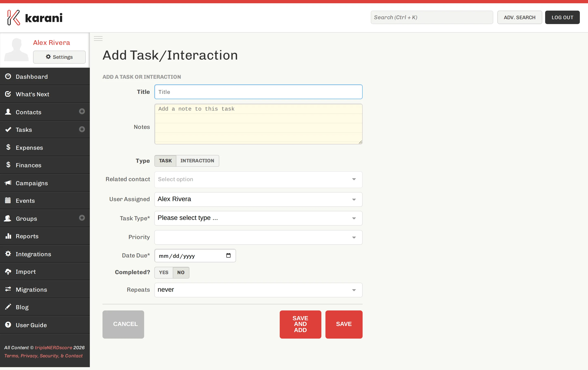Image resolution: width=588 pixels, height=370 pixels.
Task: Click the plus icon next to Contacts
Action: (x=82, y=111)
